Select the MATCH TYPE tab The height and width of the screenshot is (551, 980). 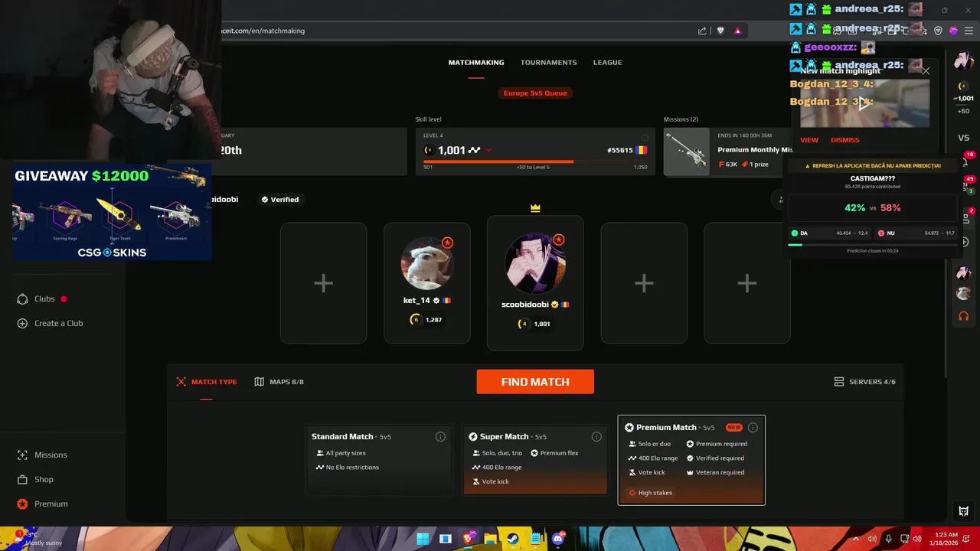click(x=206, y=382)
